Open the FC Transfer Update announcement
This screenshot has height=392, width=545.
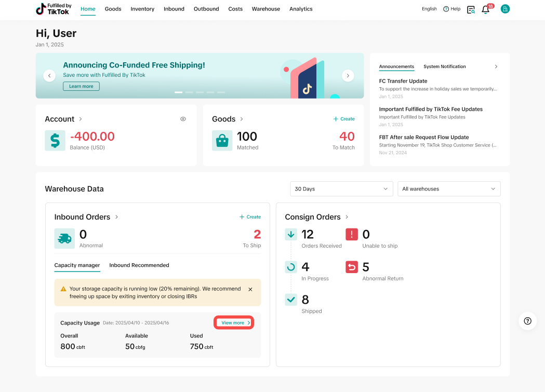click(403, 81)
